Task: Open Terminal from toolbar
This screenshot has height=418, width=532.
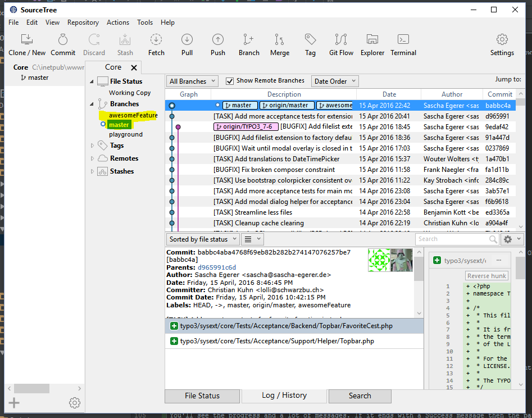Action: point(403,45)
